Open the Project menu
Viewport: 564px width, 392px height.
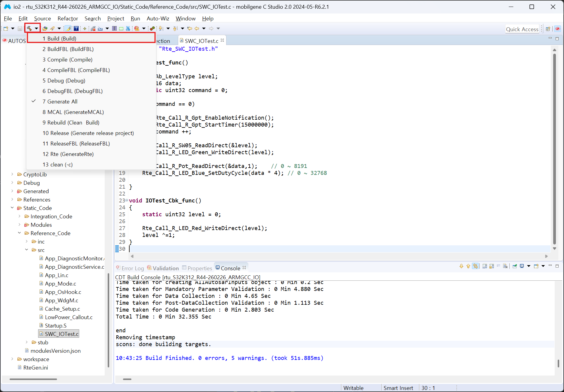(x=115, y=19)
